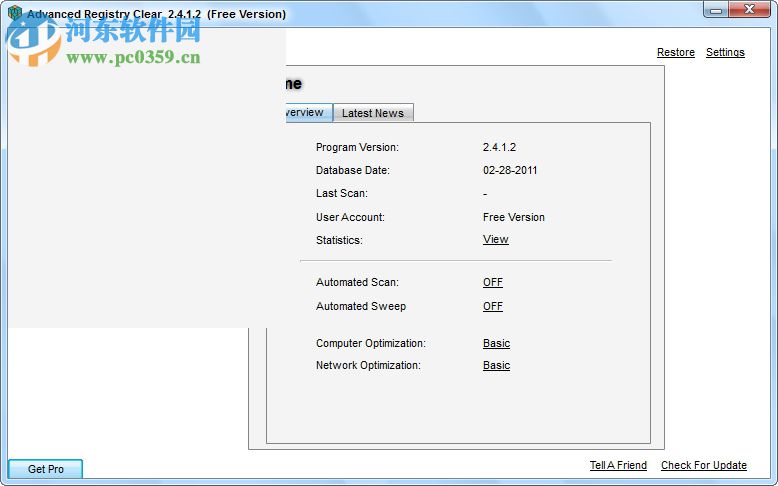Open the Tell A Friend link

pyautogui.click(x=618, y=465)
